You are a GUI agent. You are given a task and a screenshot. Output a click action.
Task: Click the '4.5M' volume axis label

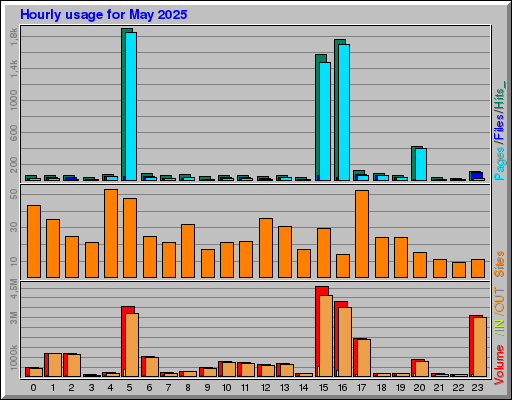tap(14, 290)
